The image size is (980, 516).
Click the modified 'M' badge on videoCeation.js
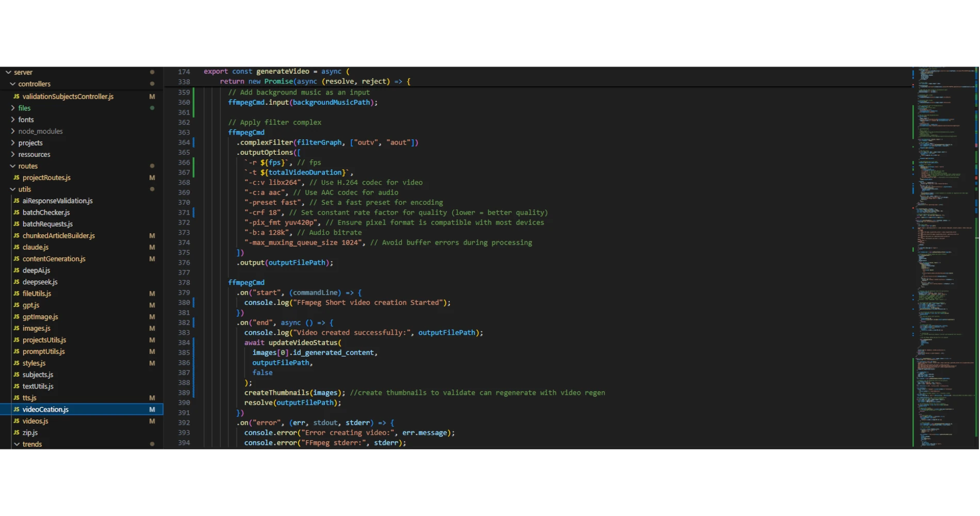coord(152,409)
